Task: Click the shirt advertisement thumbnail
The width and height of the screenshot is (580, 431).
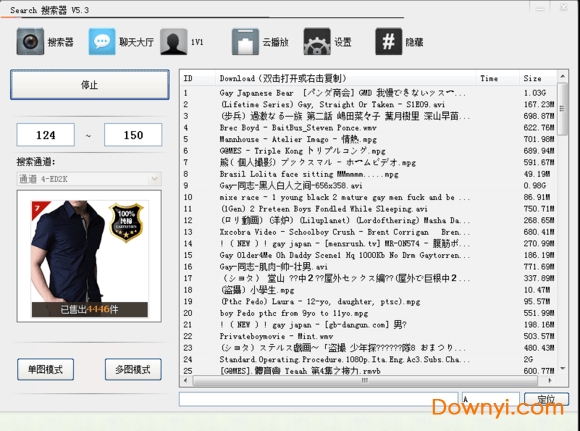Action: (x=89, y=256)
